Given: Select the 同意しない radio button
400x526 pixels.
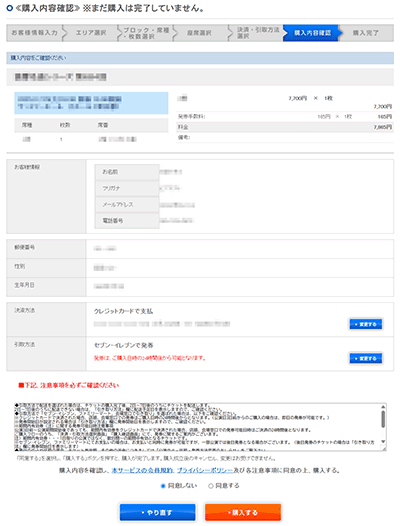Looking at the screenshot, I should pyautogui.click(x=163, y=486).
